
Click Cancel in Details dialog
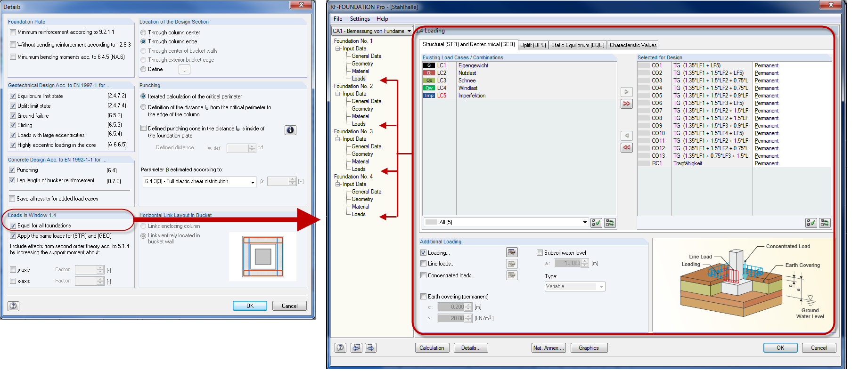[289, 306]
